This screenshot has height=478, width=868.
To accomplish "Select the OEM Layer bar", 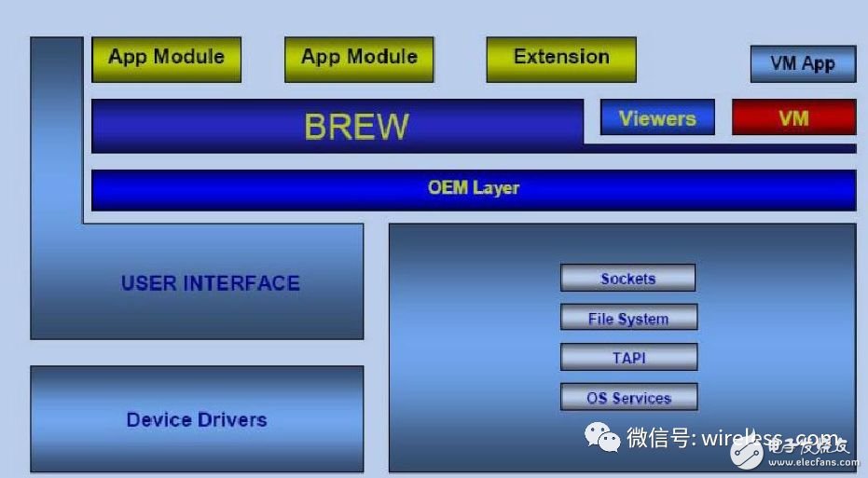I will [x=474, y=190].
